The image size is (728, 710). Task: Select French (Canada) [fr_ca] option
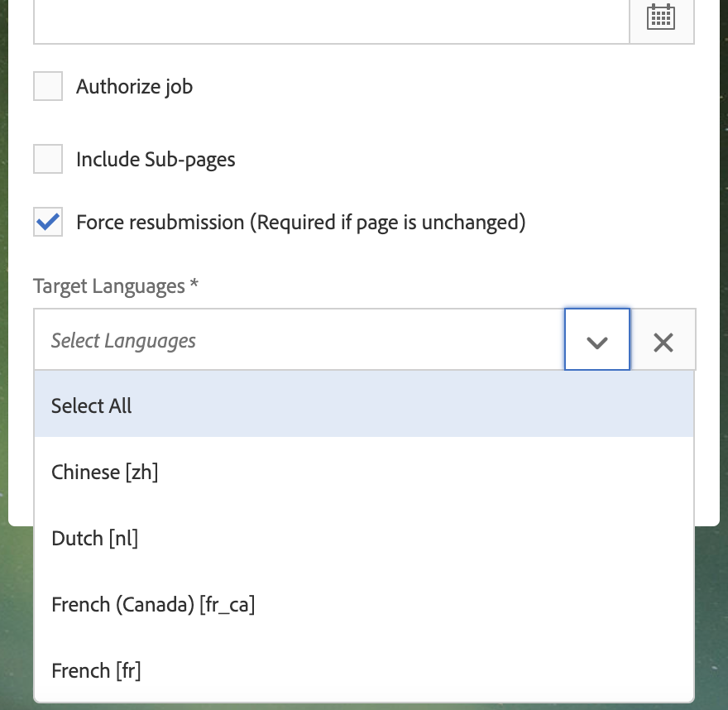coord(153,604)
